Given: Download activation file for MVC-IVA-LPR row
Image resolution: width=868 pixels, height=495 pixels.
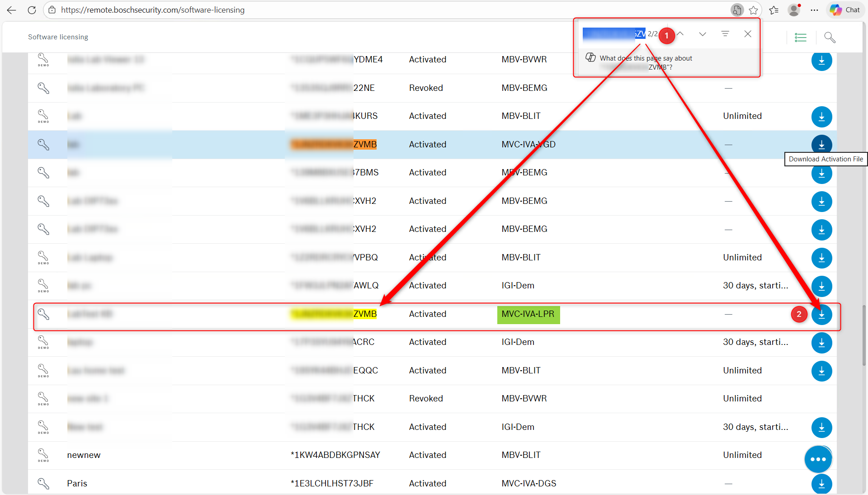Looking at the screenshot, I should [x=821, y=314].
